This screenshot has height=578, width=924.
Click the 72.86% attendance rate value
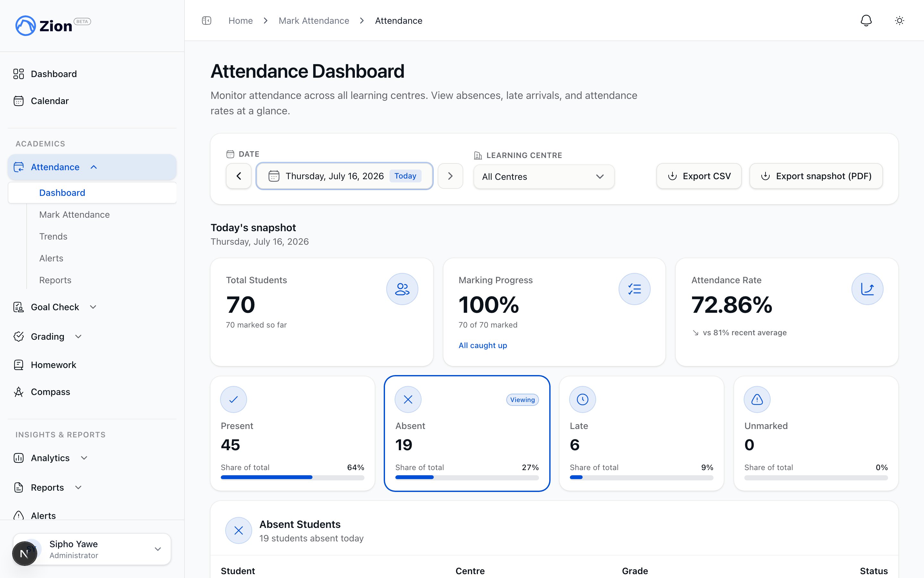click(x=732, y=305)
